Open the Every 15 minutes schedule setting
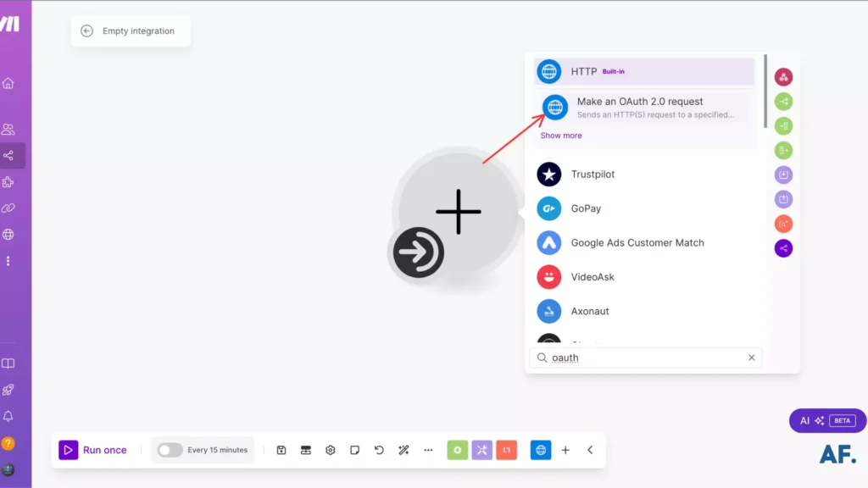 coord(218,450)
